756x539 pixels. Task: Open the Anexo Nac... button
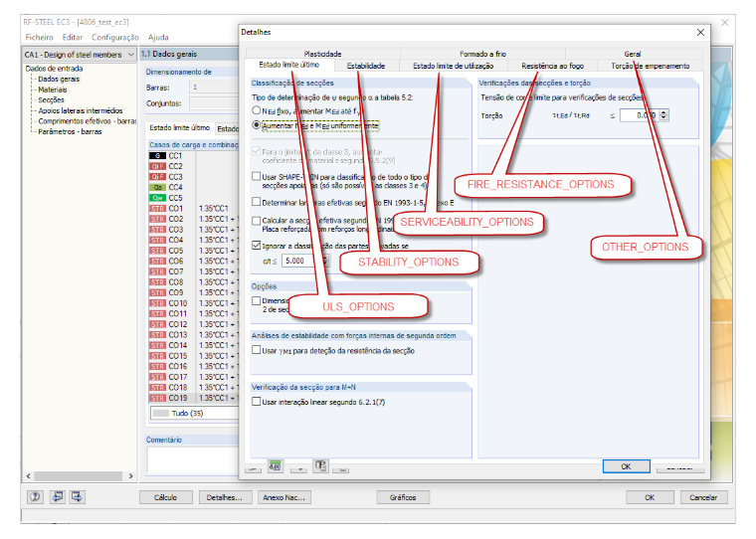coord(284,497)
